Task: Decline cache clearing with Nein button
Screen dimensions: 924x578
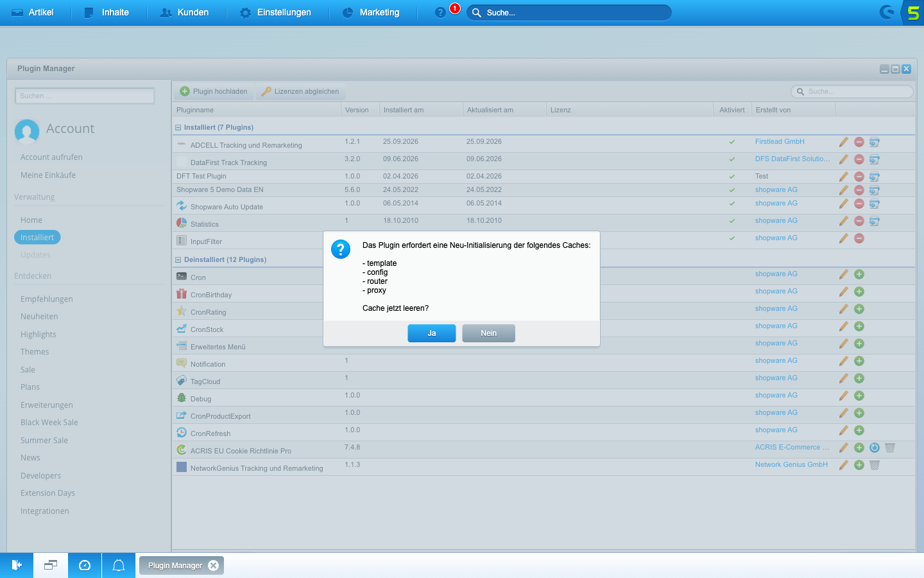Action: click(488, 333)
